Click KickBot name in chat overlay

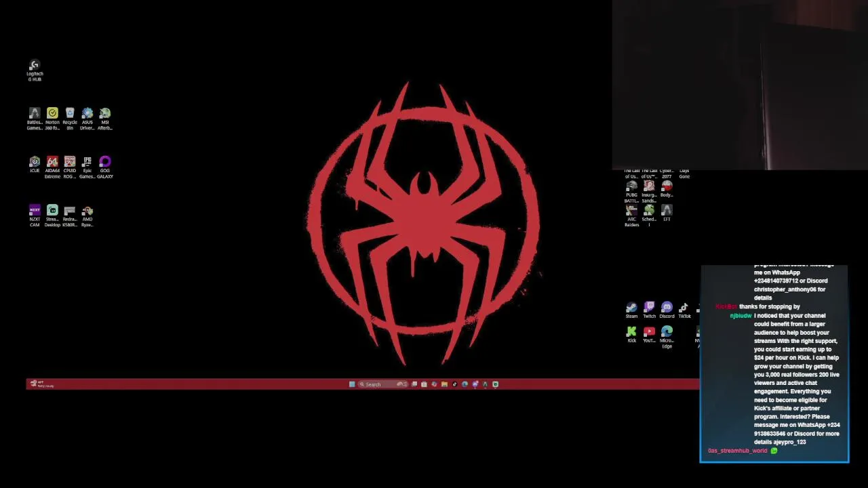[x=726, y=307]
